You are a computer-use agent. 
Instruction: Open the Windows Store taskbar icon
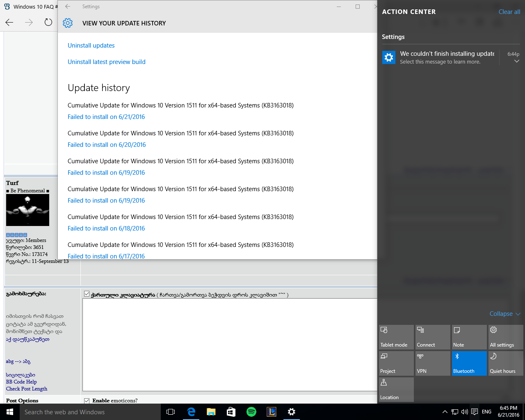(x=231, y=412)
